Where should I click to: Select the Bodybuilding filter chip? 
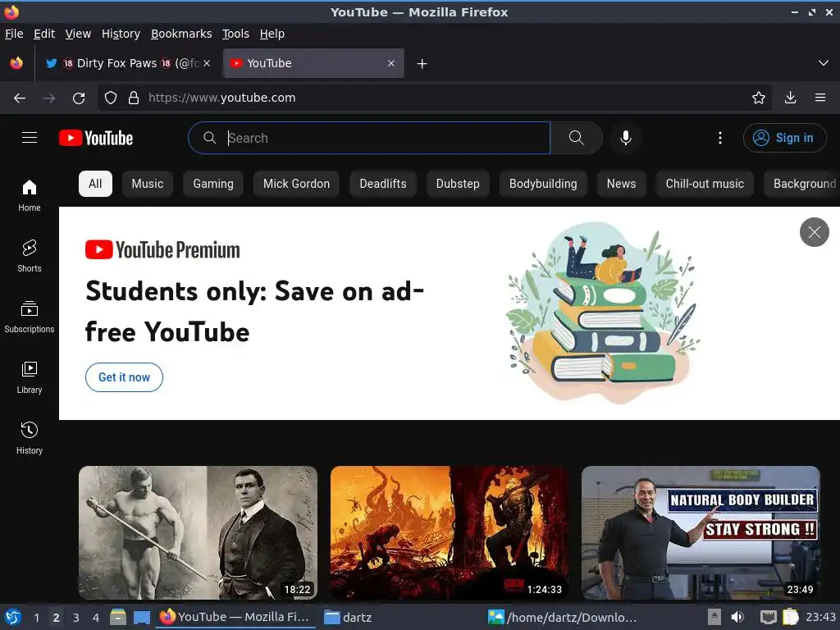[x=543, y=184]
